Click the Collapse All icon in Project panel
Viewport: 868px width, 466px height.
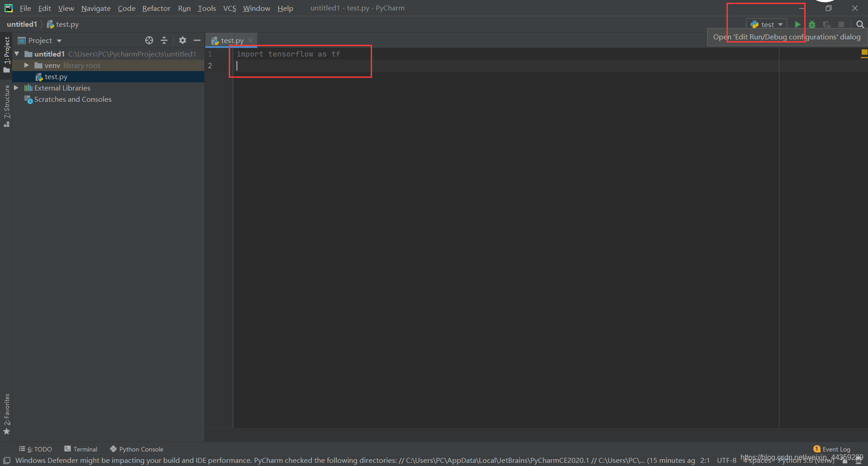tap(164, 40)
